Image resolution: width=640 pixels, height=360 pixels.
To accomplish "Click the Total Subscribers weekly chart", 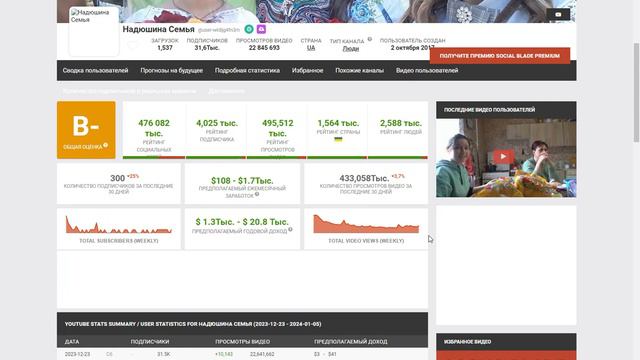I will pos(119,225).
